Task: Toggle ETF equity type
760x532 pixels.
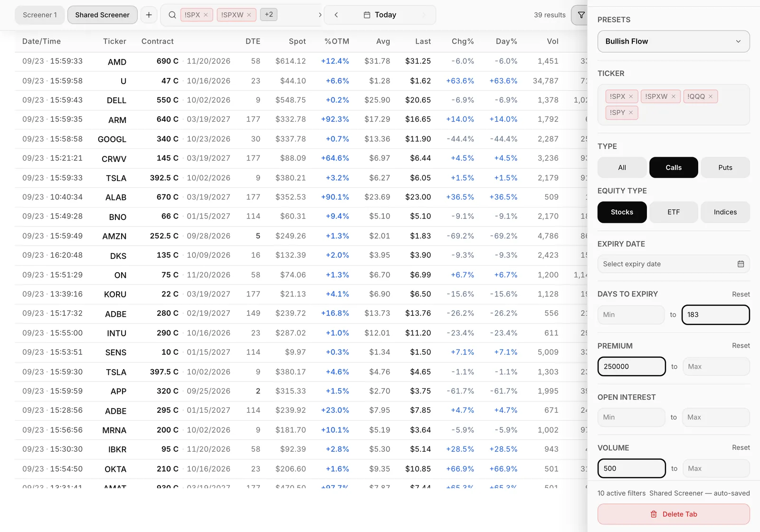Action: tap(674, 212)
